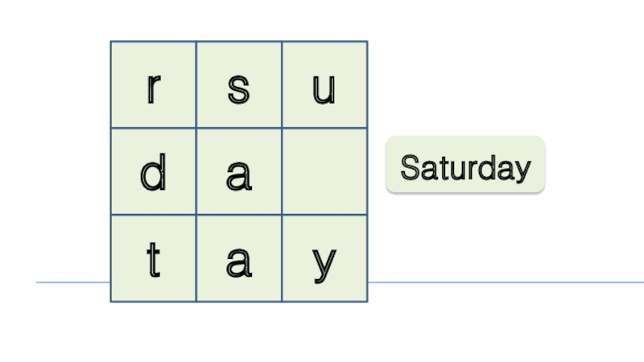644x362 pixels.
Task: Pick the letter y tile
Action: coord(324,258)
